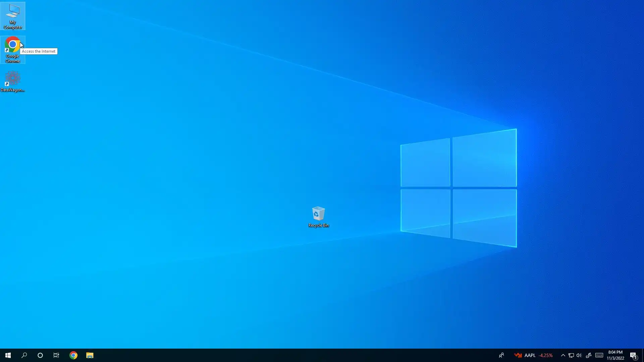This screenshot has height=362, width=644.
Task: Click Show desktop strip at taskbar edge
Action: pos(643,355)
